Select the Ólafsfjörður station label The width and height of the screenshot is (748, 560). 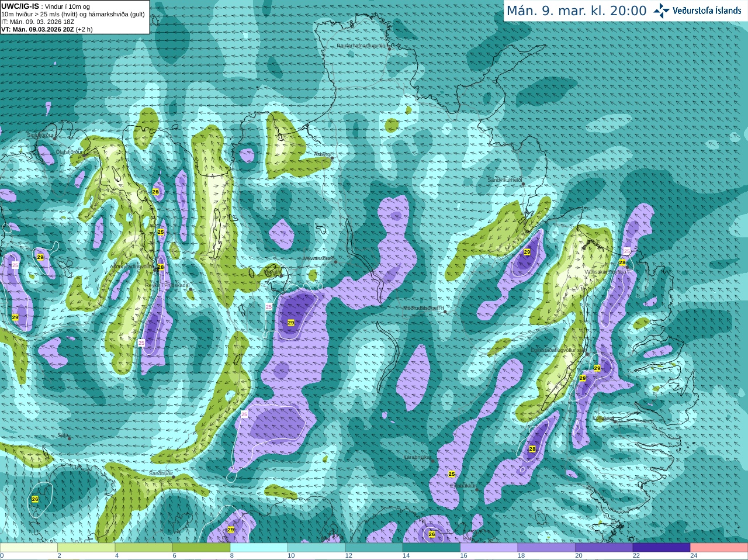[x=69, y=152]
